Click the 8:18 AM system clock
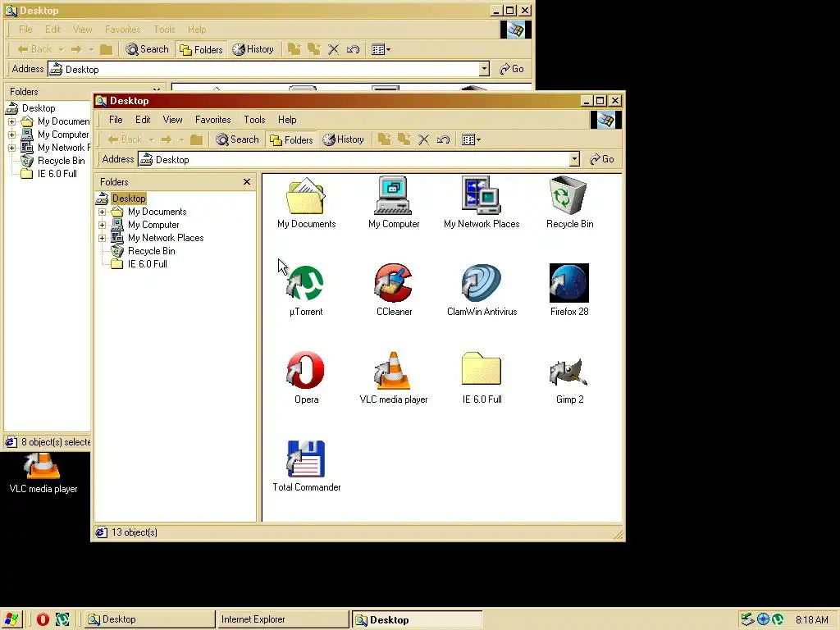Viewport: 840px width, 630px height. 811,620
